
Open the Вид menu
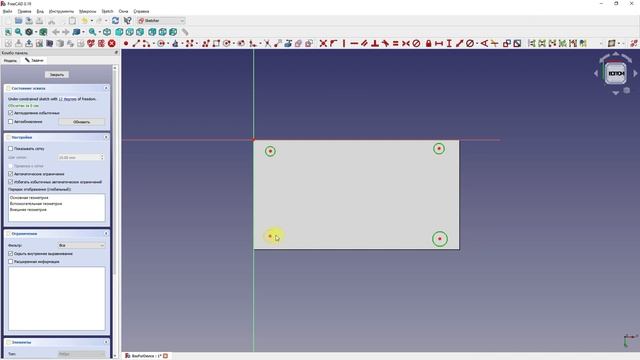point(40,11)
